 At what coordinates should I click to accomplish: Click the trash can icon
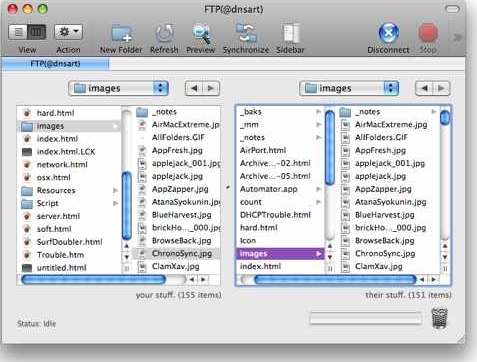(439, 319)
